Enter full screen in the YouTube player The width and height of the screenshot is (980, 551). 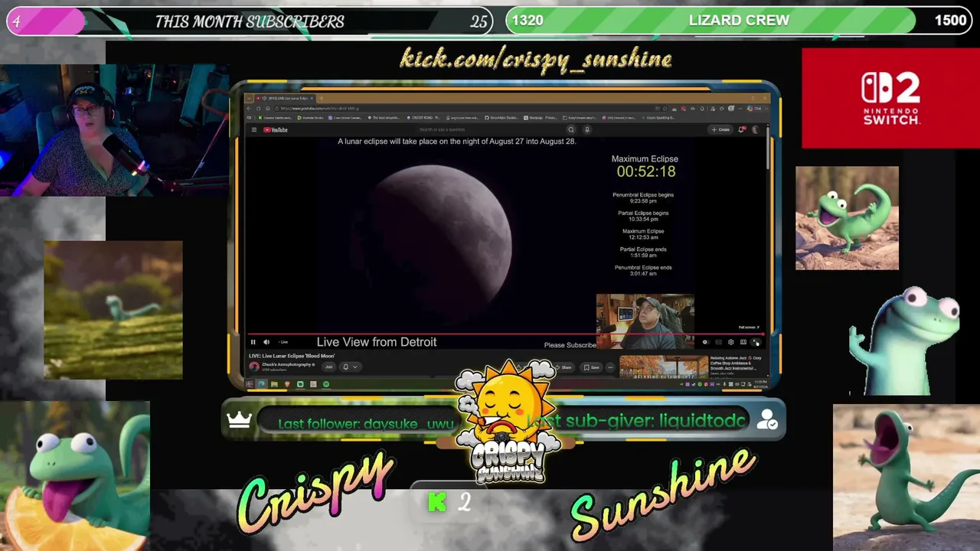click(x=755, y=342)
